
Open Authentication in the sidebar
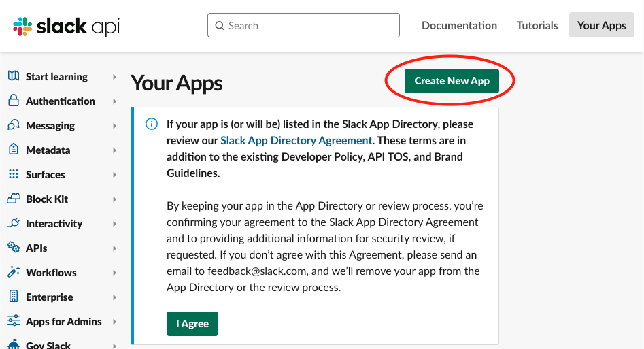[x=61, y=101]
